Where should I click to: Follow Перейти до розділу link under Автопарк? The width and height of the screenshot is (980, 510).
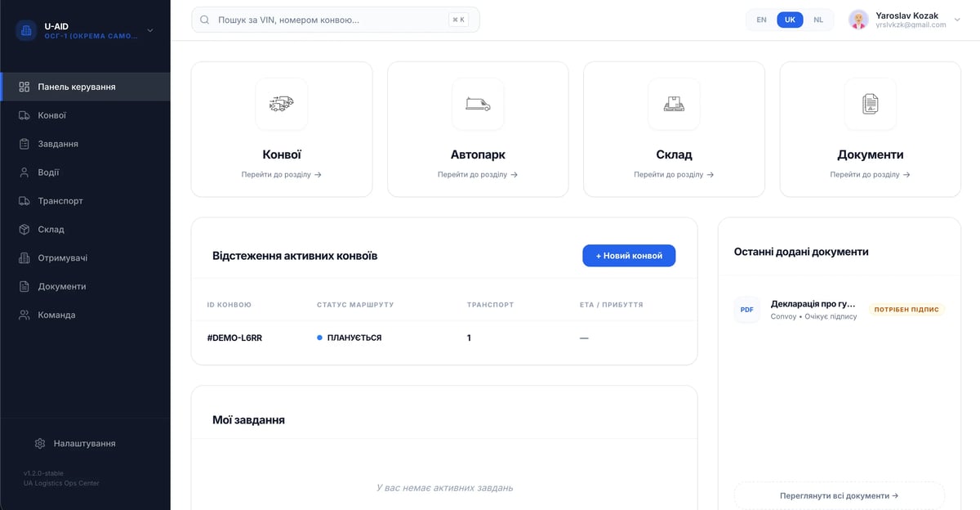tap(478, 174)
